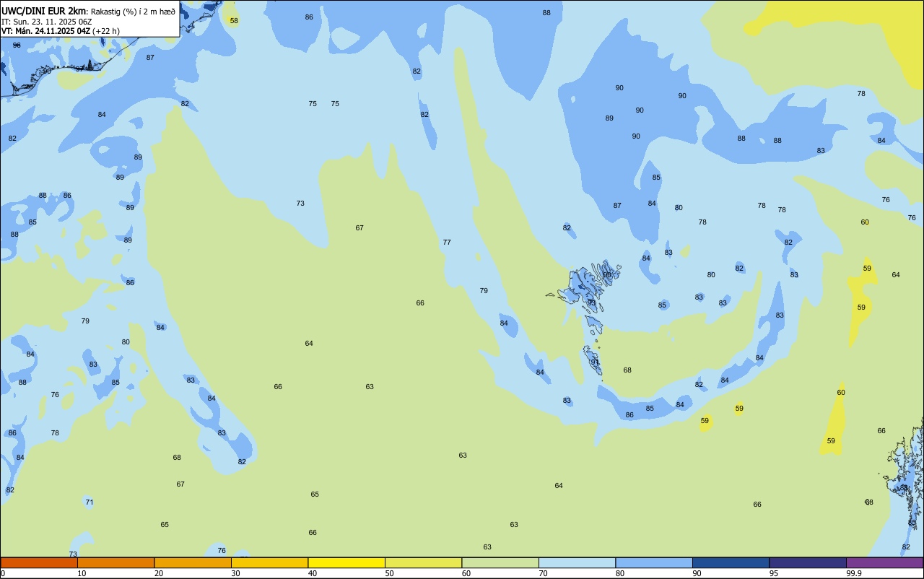The width and height of the screenshot is (924, 579).
Task: Click the orange 10–20 legend color segment
Action: click(115, 562)
